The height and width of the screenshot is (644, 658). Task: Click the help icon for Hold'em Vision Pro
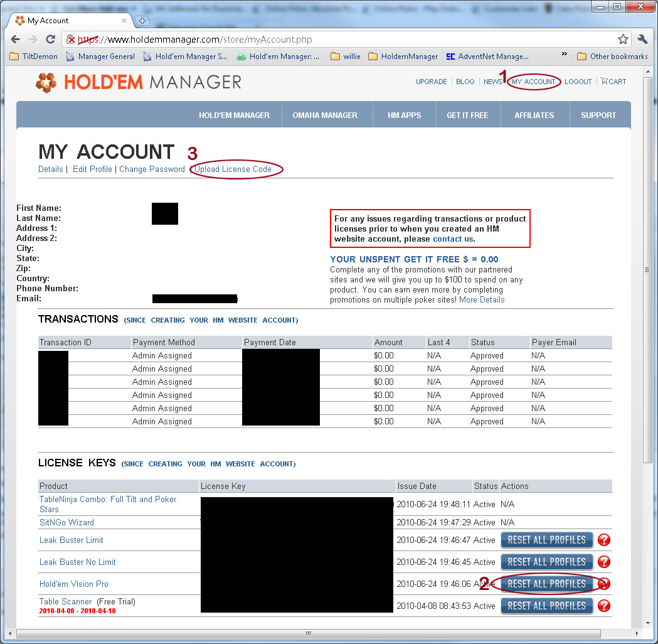(x=604, y=584)
